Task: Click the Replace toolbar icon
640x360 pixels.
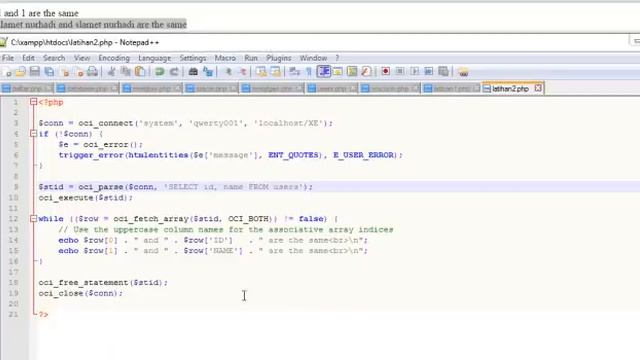Action: 208,72
